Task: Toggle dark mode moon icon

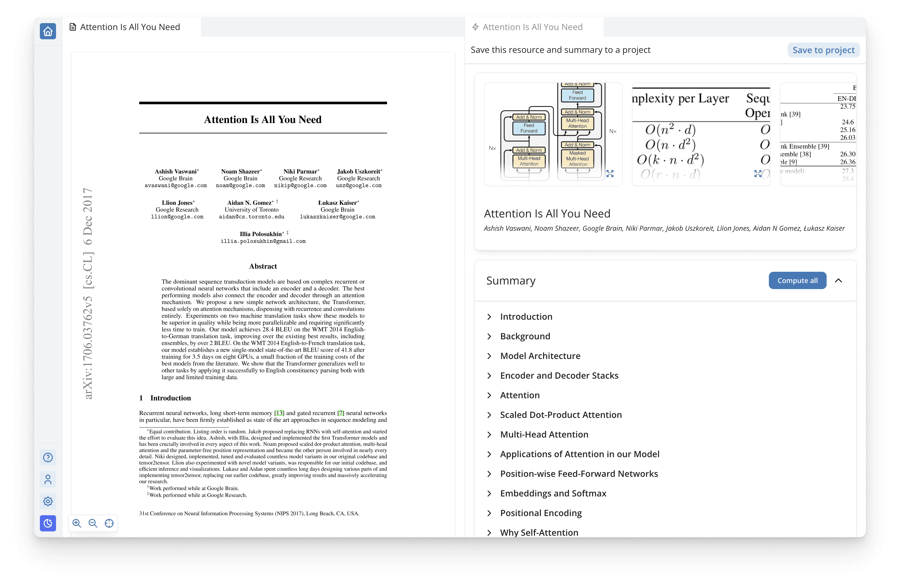Action: tap(48, 523)
